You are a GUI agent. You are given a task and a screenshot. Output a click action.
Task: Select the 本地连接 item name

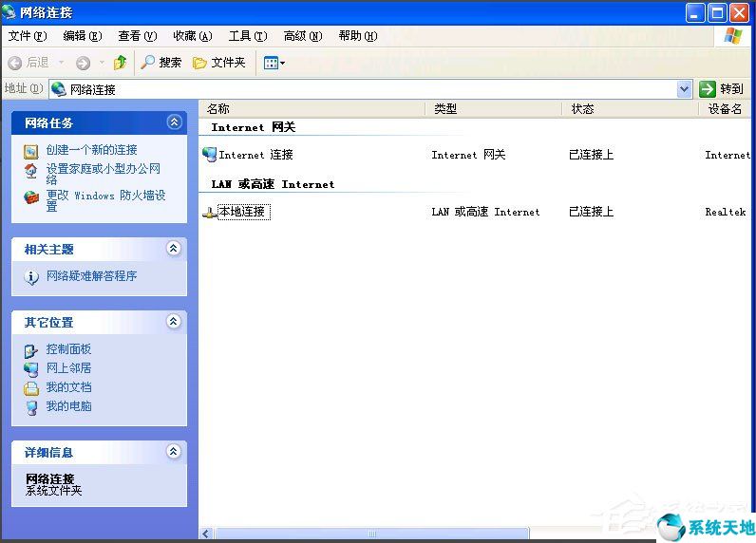[244, 212]
